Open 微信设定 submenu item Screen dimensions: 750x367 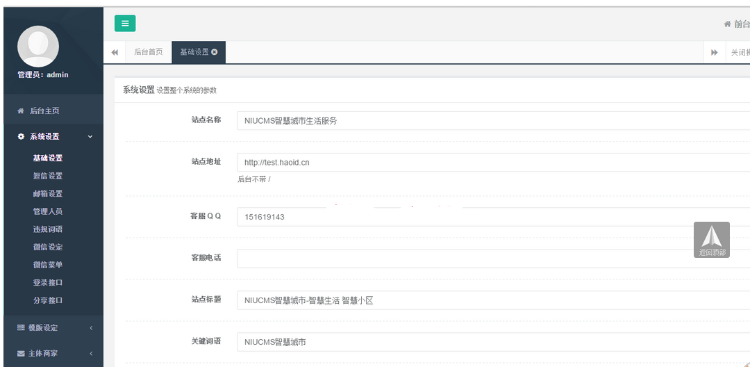(48, 247)
